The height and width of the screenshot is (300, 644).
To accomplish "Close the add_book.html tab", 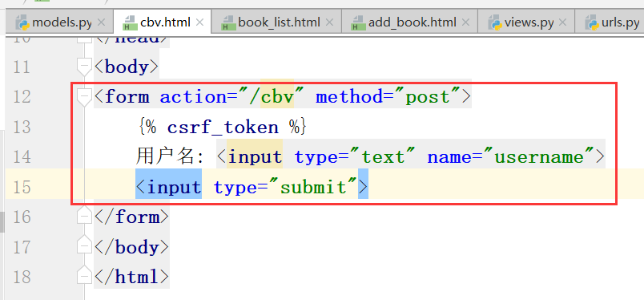I will [x=465, y=22].
